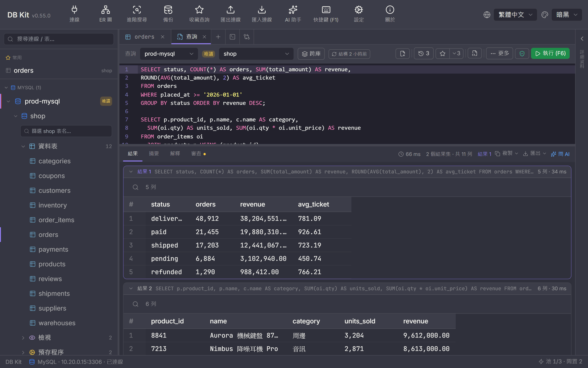Open the 繁體中文 language dropdown
This screenshot has width=588, height=368.
tap(515, 15)
